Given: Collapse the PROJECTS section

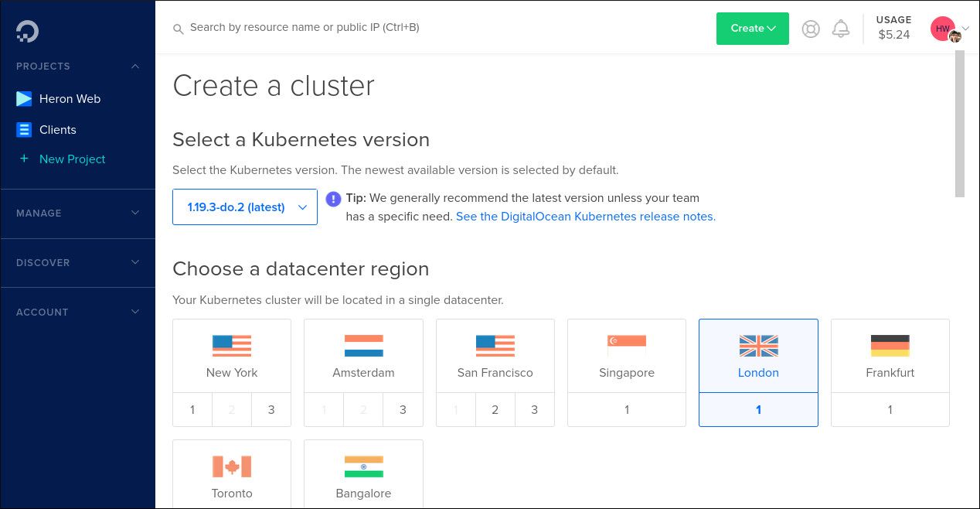Looking at the screenshot, I should click(x=135, y=66).
